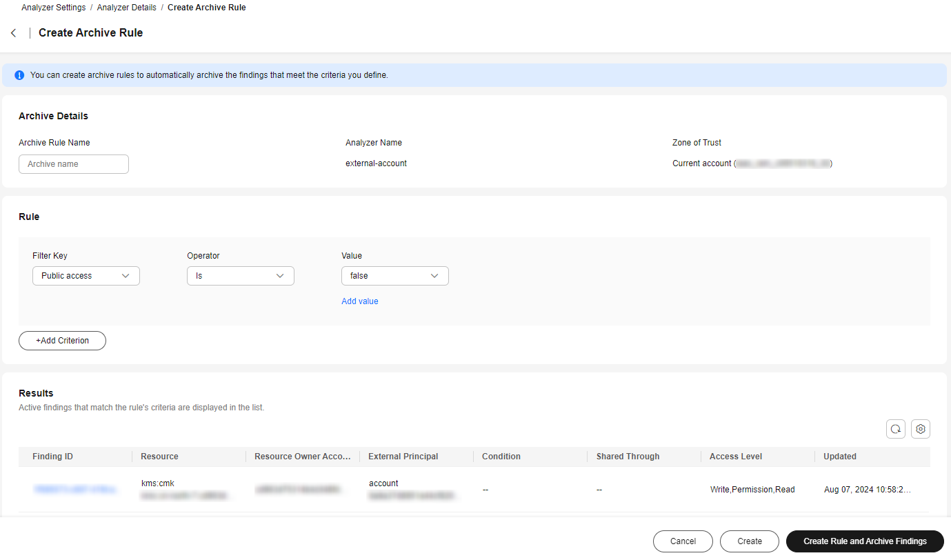Click Create Rule and Archive Findings
This screenshot has width=951, height=560.
[x=864, y=541]
